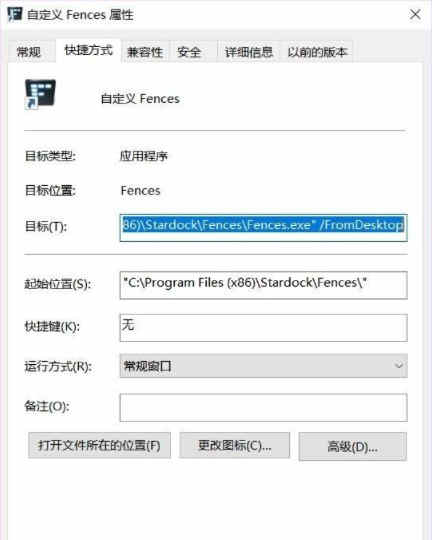Screen dimensions: 432x540
Task: Click the 自定义 Fences name text
Action: tap(140, 99)
